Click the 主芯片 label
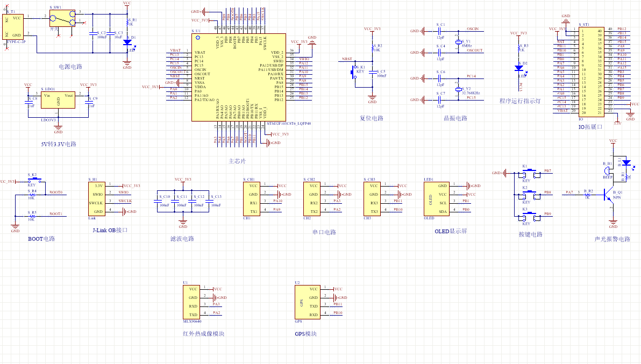The height and width of the screenshot is (364, 641). (x=237, y=161)
